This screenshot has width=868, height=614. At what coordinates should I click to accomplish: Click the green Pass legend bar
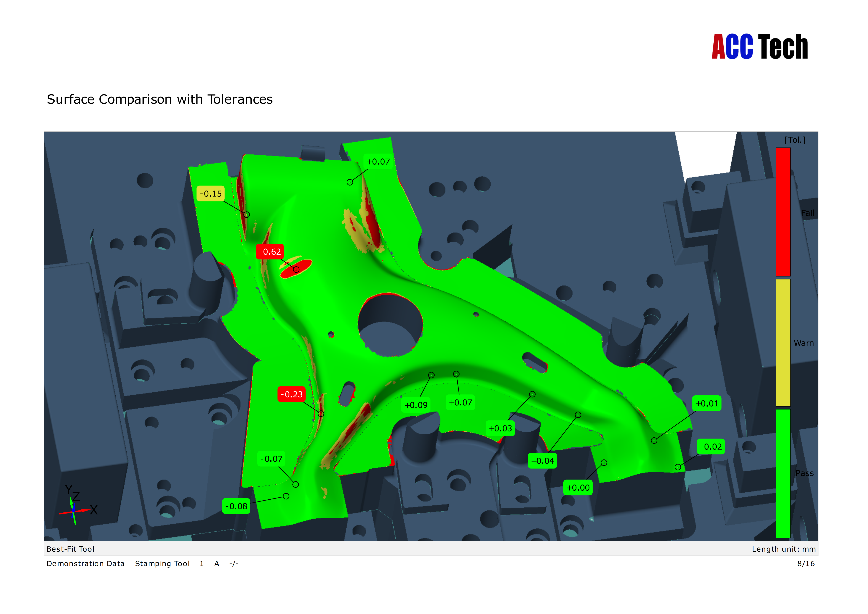click(783, 473)
